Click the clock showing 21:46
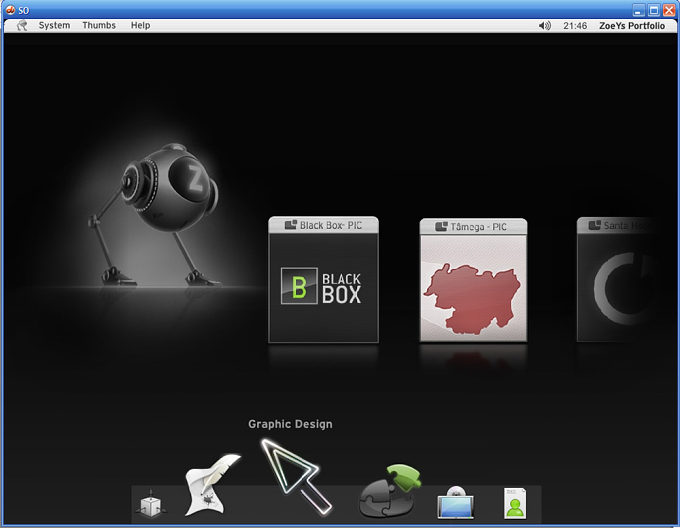Screen dimensions: 680x528 pos(575,26)
